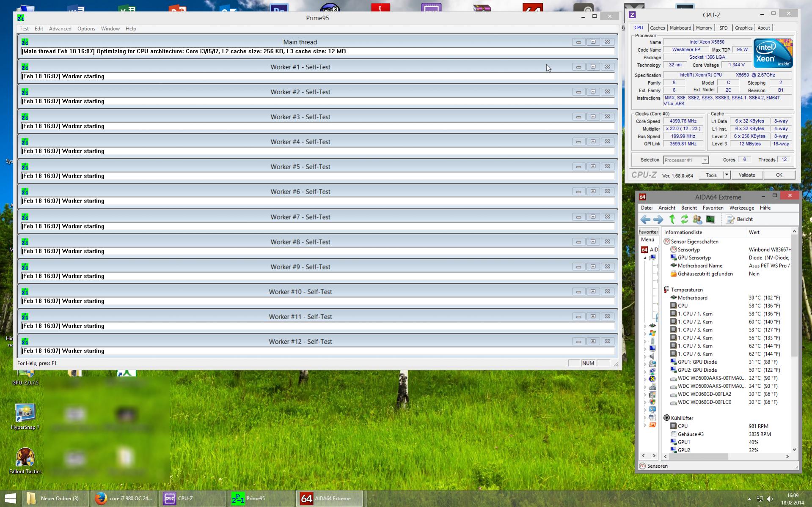This screenshot has height=507, width=812.
Task: Open Firefox taskbar item core i7 980 OC
Action: (x=124, y=499)
